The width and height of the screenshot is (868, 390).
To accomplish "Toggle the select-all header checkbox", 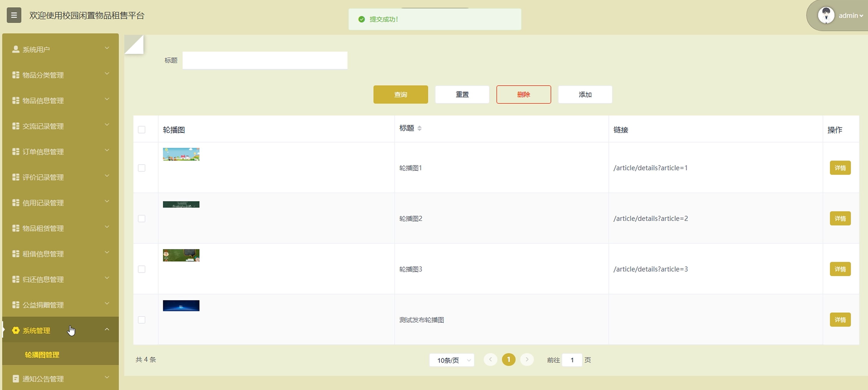I will click(x=141, y=129).
